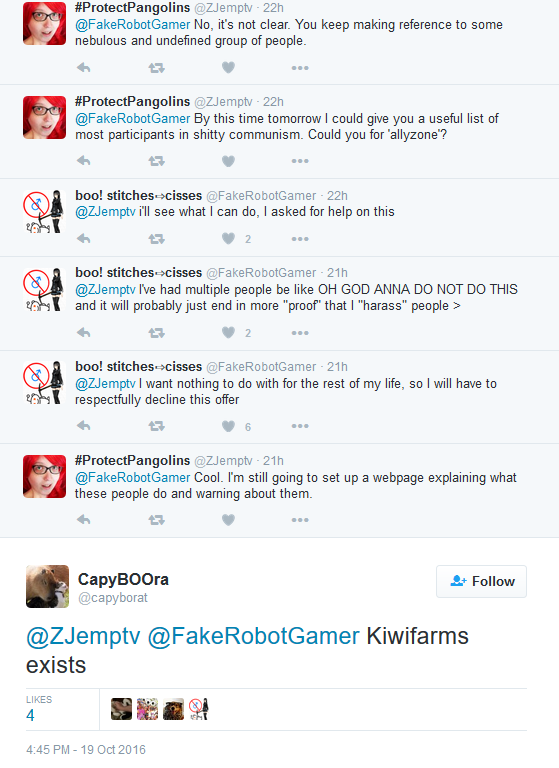Open CapyBOOra's capybara profile picture
The height and width of the screenshot is (768, 559).
pos(48,586)
